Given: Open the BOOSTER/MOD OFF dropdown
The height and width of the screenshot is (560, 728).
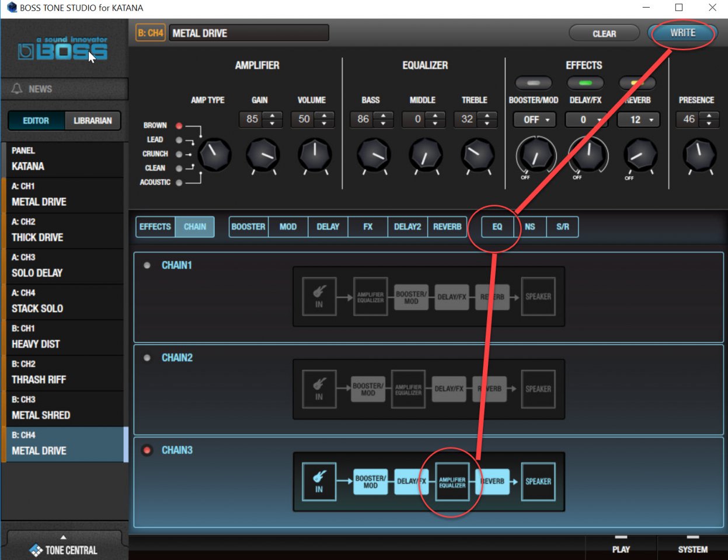Looking at the screenshot, I should 535,120.
